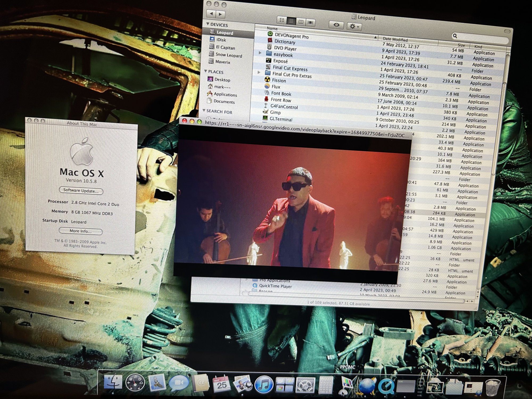Collapse the DEVICES sidebar section

tap(208, 24)
